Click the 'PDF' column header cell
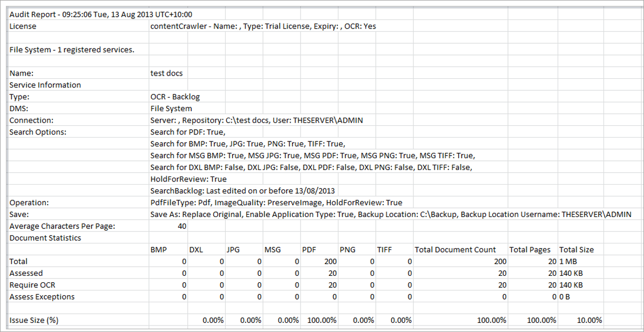This screenshot has width=644, height=332. [x=309, y=249]
